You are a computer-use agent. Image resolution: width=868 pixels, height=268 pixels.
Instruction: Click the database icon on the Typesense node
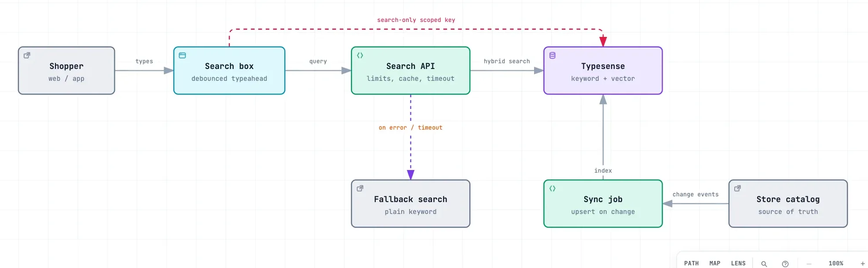pos(553,55)
